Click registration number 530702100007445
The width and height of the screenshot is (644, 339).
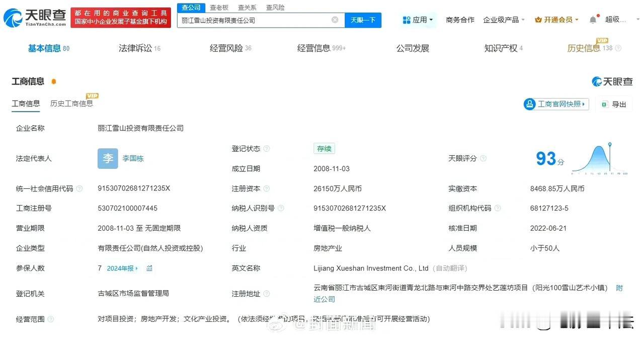click(x=127, y=208)
